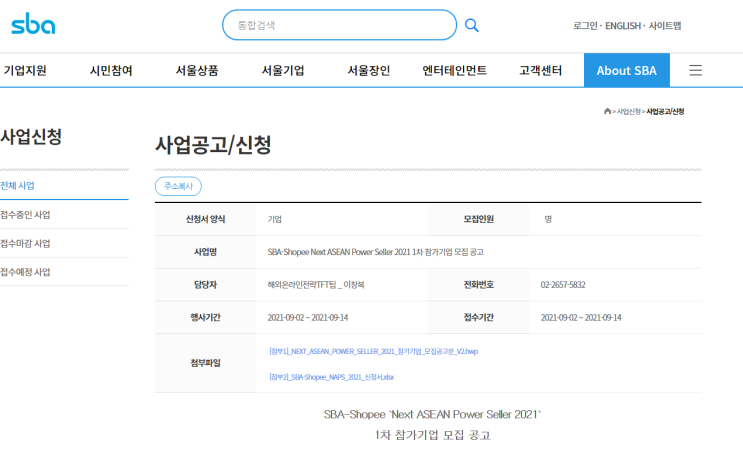
Task: Click the 사업명 value text
Action: tap(375, 252)
